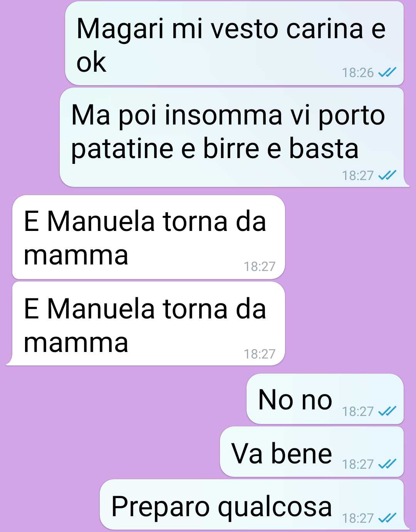Tap the 18:26 timestamp
416x532 pixels.
click(358, 72)
